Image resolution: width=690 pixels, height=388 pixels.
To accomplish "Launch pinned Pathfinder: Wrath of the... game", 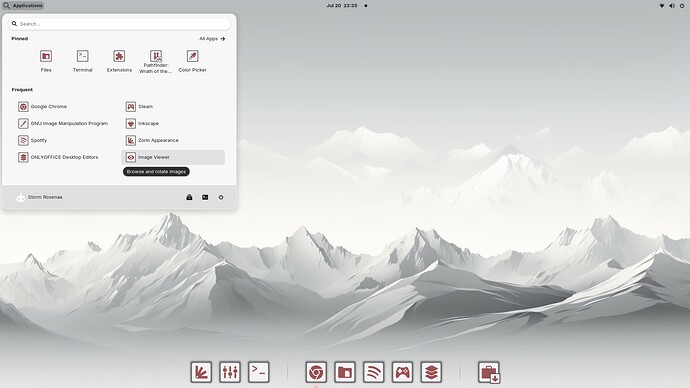I will point(156,62).
